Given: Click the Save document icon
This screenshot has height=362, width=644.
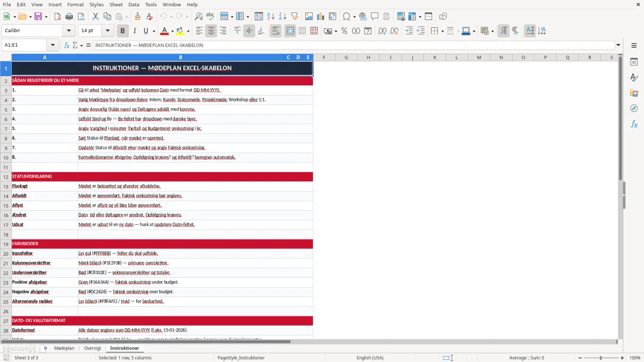Looking at the screenshot, I should 39,17.
